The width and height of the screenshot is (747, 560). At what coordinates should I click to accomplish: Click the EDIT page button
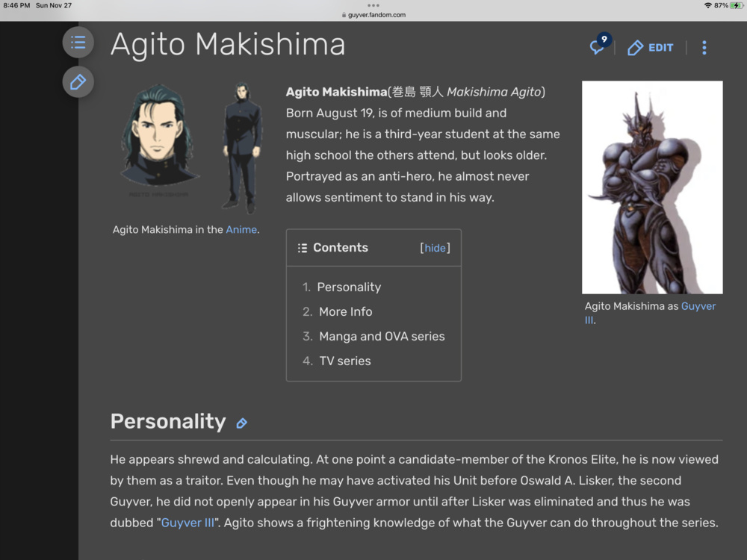[x=651, y=48]
